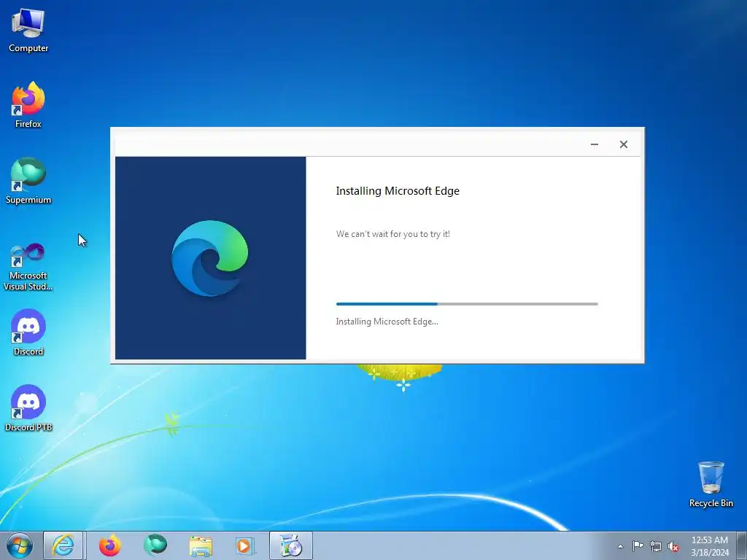Open the Action Center flag icon
747x560 pixels.
click(x=638, y=545)
